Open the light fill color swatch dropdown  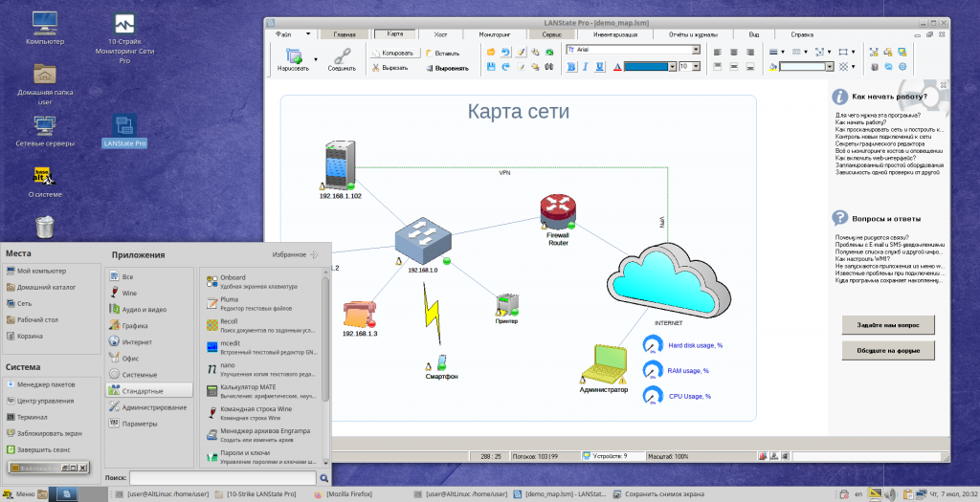click(x=830, y=67)
